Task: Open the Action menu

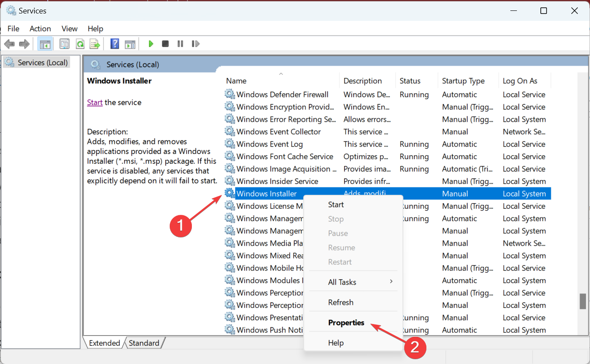Action: (40, 29)
